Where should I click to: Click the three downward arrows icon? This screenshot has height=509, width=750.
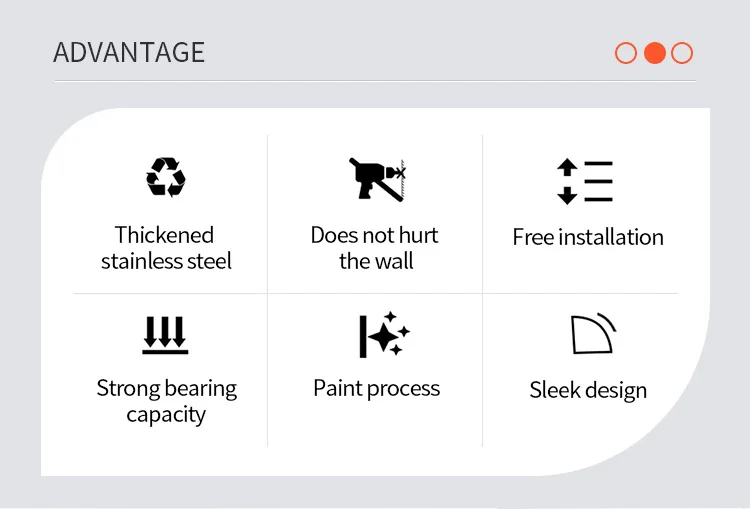click(x=165, y=335)
